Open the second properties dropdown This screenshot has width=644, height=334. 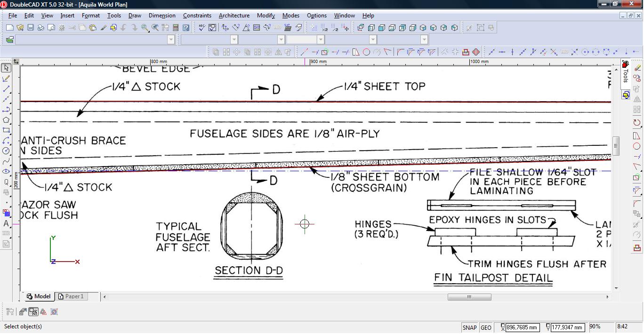tap(281, 40)
